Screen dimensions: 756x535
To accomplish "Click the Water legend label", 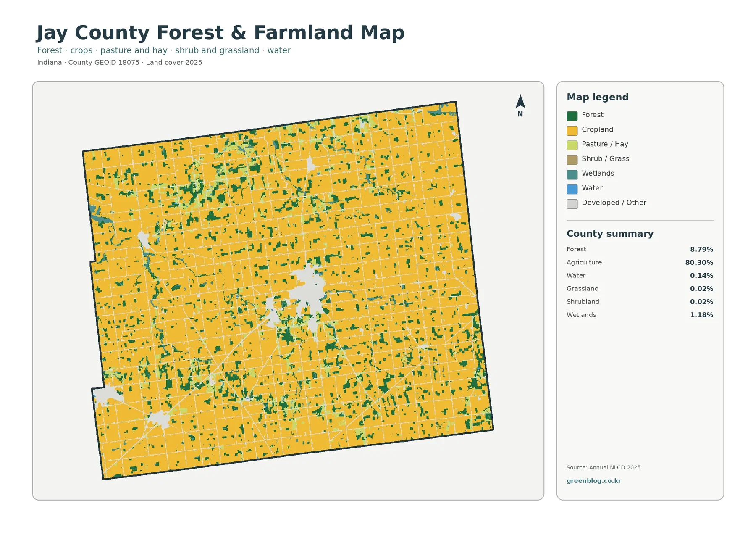I will pyautogui.click(x=592, y=188).
